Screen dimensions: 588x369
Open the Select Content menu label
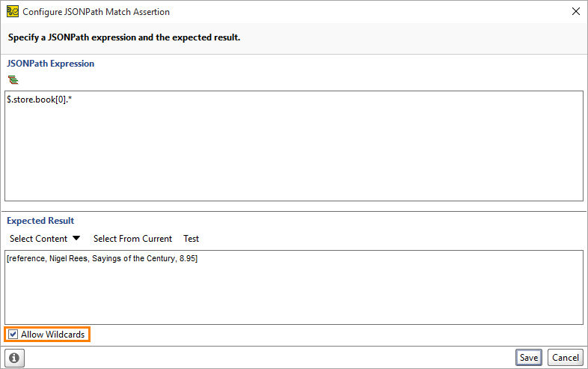[x=39, y=239]
